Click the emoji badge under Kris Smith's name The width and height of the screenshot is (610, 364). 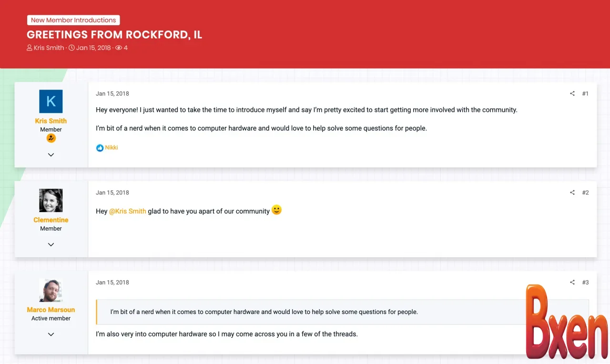click(51, 138)
